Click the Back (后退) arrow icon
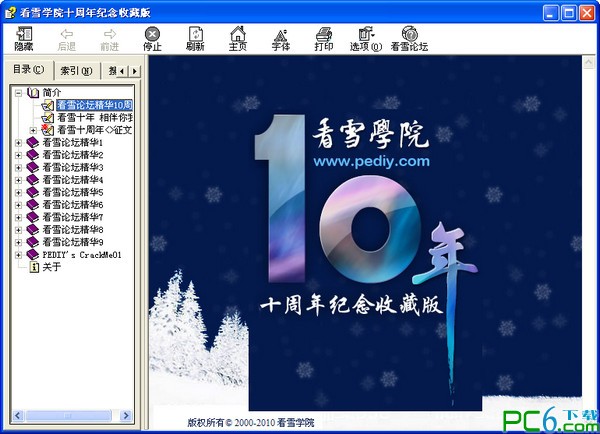Screen dimensions: 600x434 67,34
